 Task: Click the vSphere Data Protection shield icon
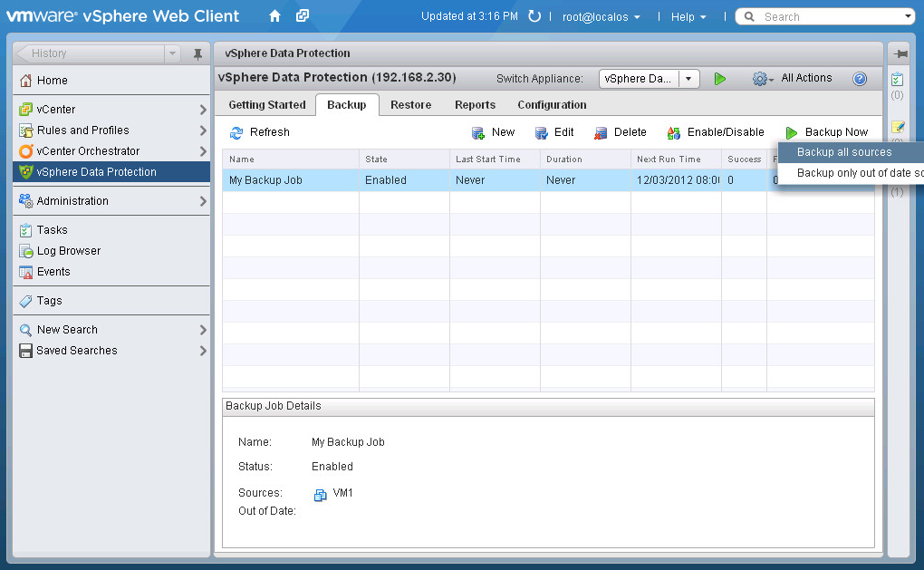click(25, 172)
